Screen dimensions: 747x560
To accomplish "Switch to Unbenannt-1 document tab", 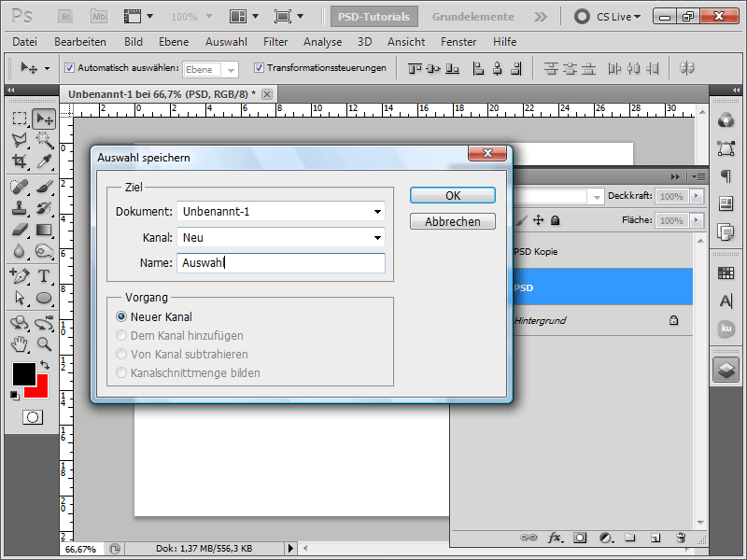I will click(162, 94).
